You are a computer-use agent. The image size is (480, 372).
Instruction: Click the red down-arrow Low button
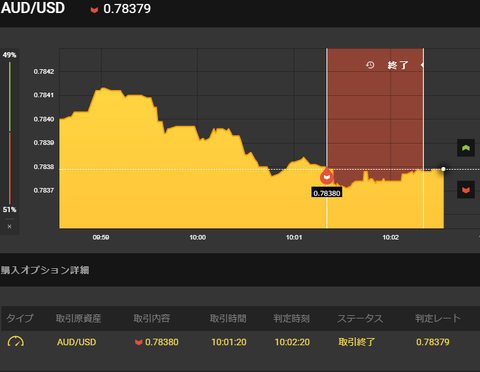click(466, 190)
